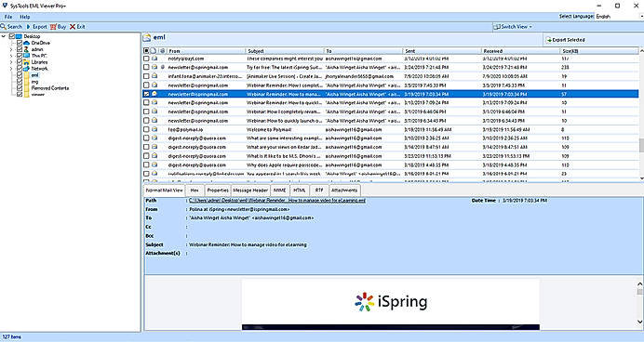Sort the list by the Received column
Screen dimensions: 644x342
click(520, 51)
